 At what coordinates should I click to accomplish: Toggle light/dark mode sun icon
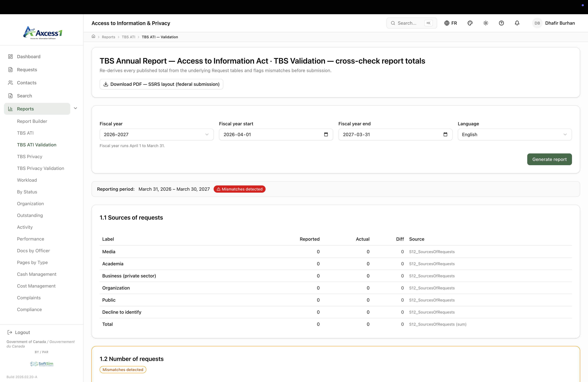coord(485,23)
